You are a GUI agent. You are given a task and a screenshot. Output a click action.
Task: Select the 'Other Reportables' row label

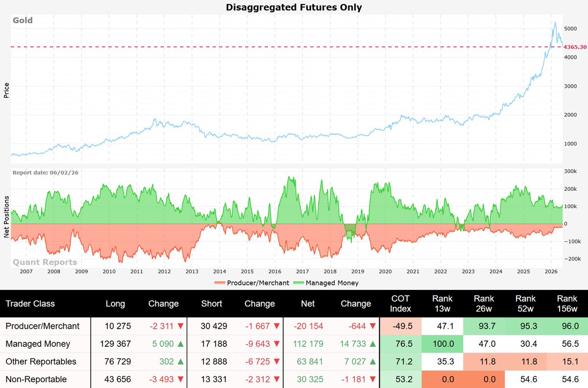click(x=41, y=362)
